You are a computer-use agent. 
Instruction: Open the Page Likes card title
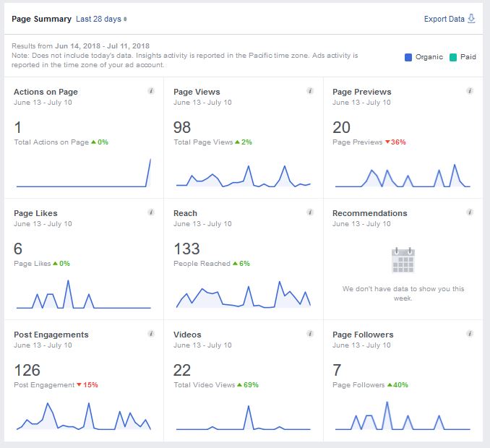pos(35,213)
